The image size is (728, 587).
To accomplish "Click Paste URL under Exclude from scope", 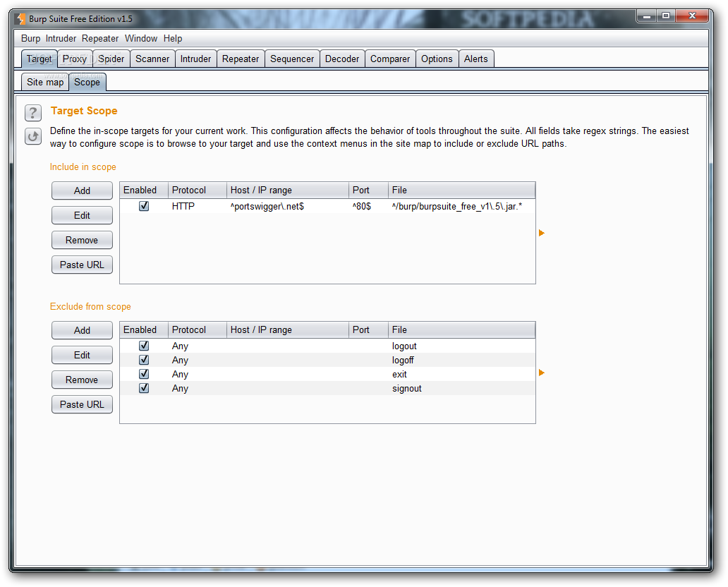I will click(x=82, y=404).
